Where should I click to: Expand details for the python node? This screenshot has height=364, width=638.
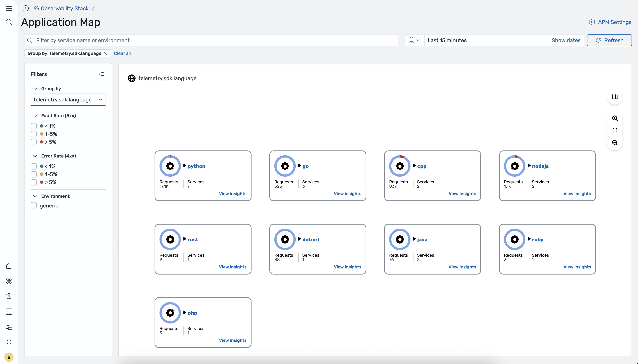coord(185,166)
